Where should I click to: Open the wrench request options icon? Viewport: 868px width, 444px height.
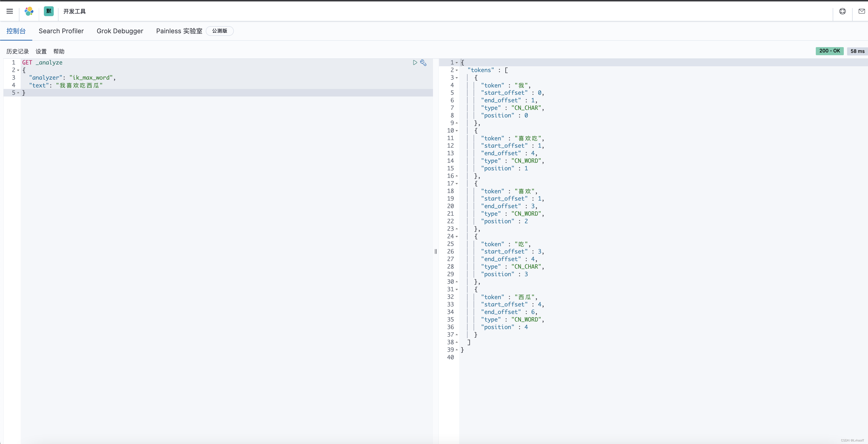(x=423, y=62)
